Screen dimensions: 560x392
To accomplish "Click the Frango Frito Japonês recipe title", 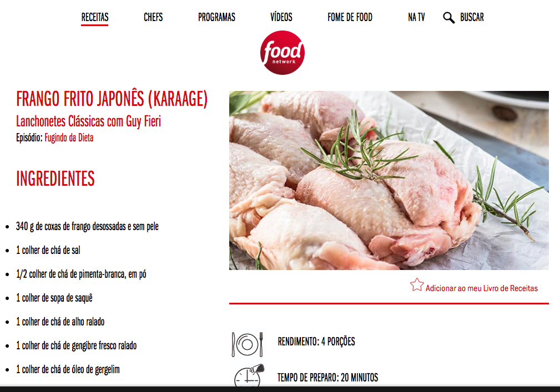I will [112, 99].
